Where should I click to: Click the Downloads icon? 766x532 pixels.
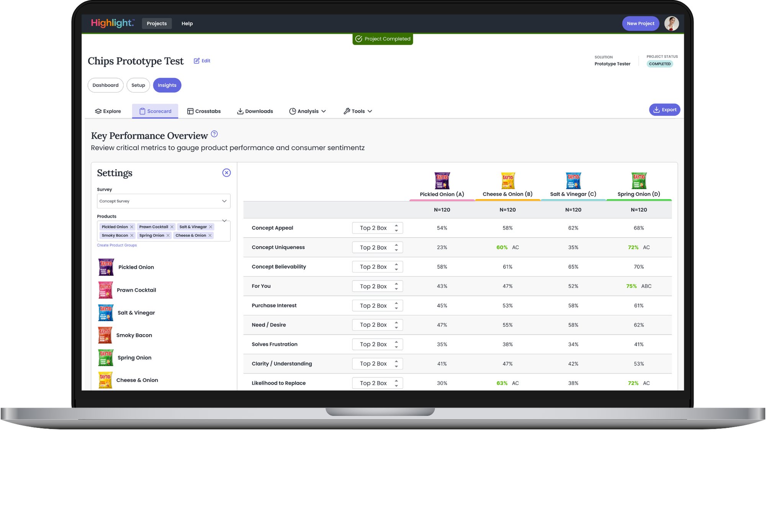(x=241, y=111)
